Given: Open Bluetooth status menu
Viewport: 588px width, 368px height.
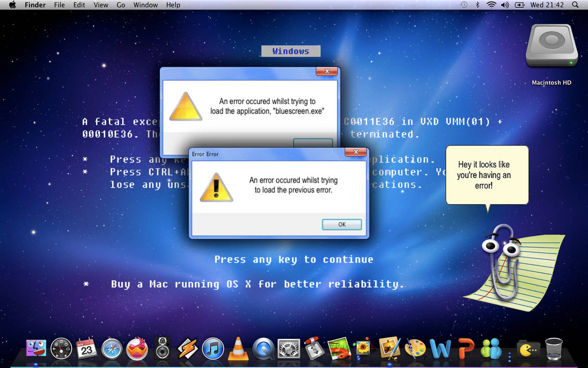Looking at the screenshot, I should click(x=477, y=5).
